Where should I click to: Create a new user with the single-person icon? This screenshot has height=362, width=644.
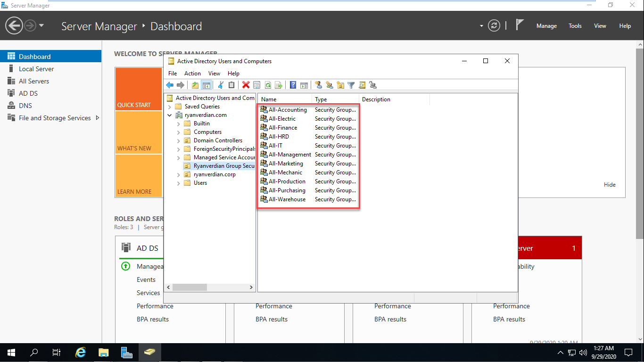click(x=318, y=85)
